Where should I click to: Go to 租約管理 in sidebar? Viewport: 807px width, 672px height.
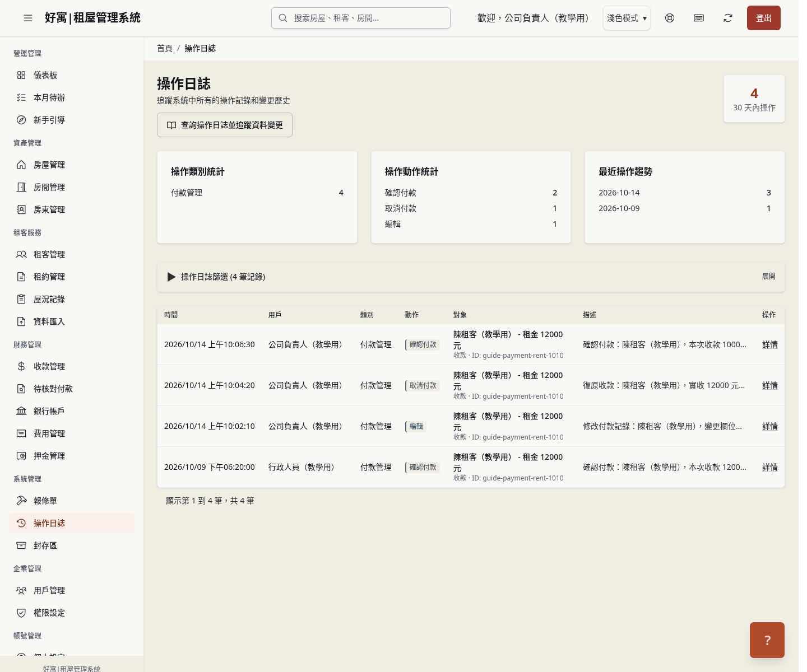(72, 277)
